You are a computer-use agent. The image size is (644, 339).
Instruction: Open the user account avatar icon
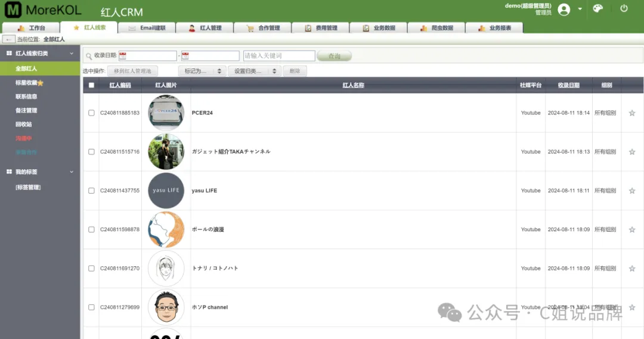point(564,9)
